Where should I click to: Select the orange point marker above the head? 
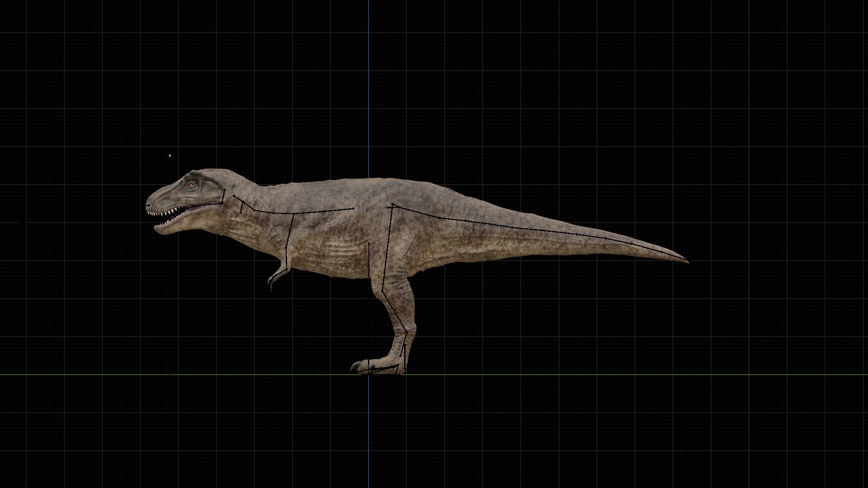coord(170,155)
